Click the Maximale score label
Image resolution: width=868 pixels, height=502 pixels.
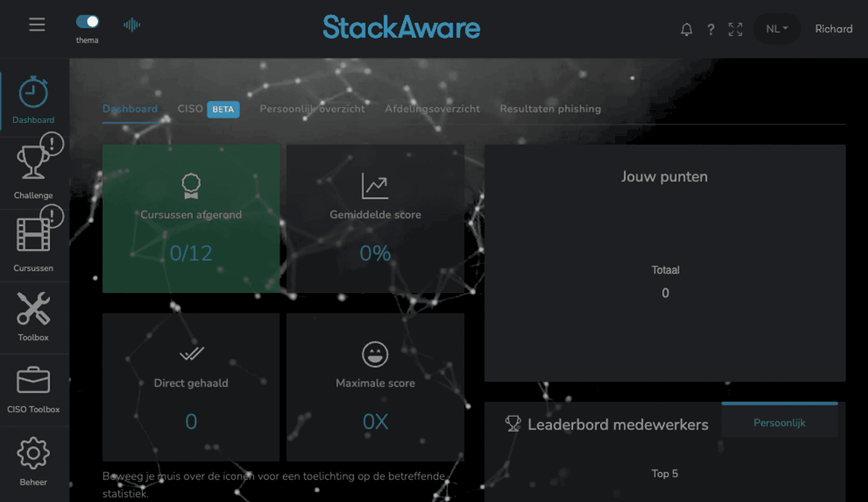[375, 383]
